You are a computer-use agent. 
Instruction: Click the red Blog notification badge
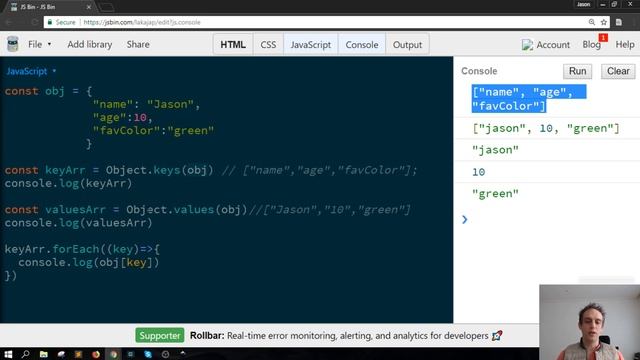(603, 38)
